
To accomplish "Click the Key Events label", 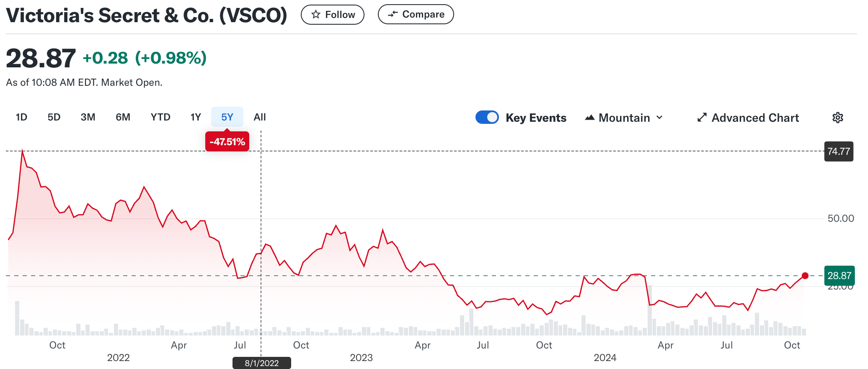I will click(536, 118).
